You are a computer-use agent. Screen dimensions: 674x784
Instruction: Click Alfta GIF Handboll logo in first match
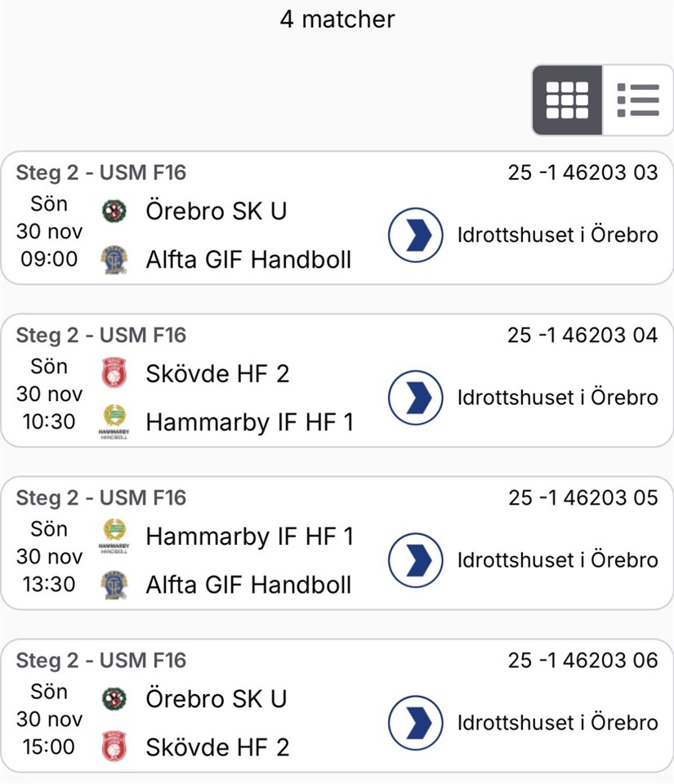[x=114, y=260]
